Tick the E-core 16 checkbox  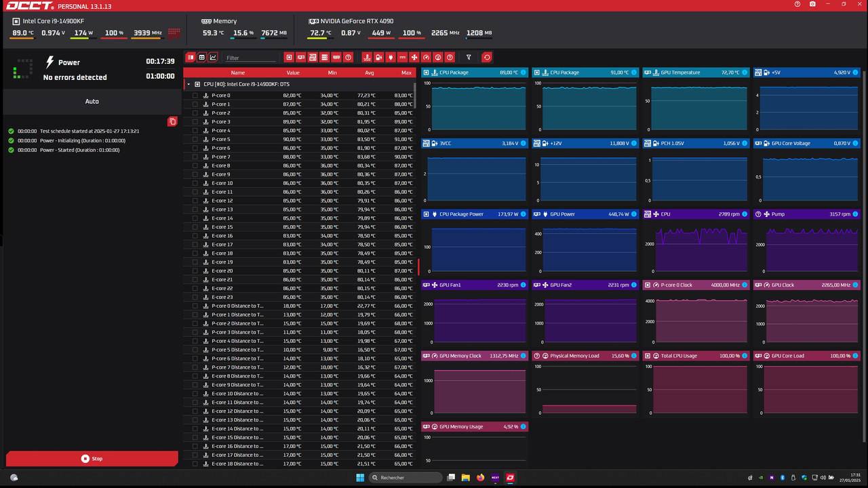pyautogui.click(x=195, y=236)
